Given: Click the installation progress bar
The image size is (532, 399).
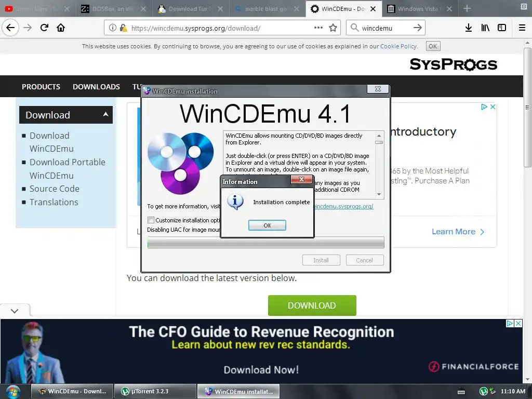Looking at the screenshot, I should (265, 242).
